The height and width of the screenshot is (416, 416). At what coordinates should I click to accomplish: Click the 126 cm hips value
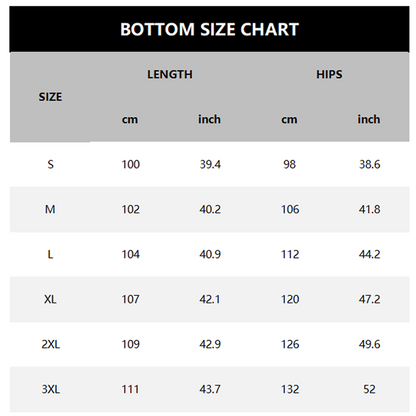[x=290, y=344]
